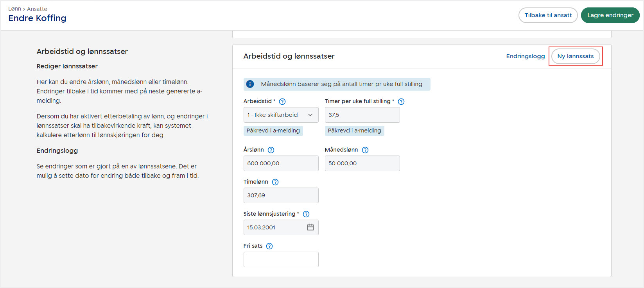644x288 pixels.
Task: Open the Endringslogg link
Action: pyautogui.click(x=525, y=56)
